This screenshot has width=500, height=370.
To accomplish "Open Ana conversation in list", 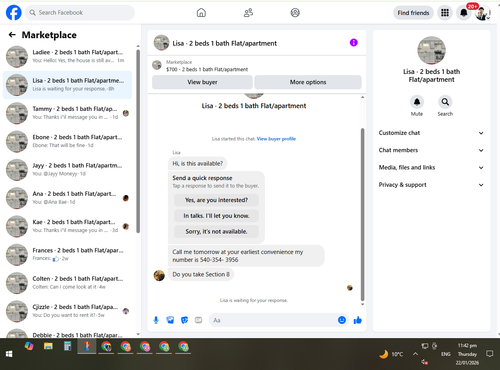I will (67, 198).
